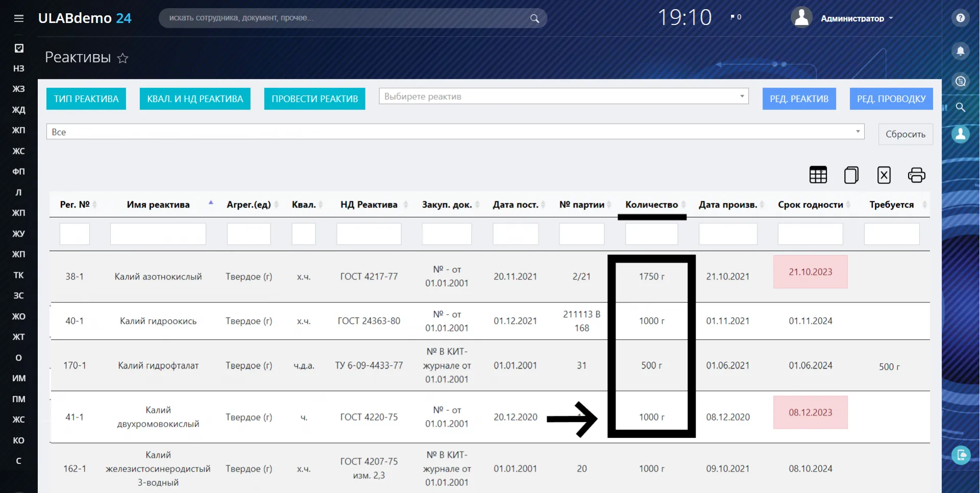The height and width of the screenshot is (493, 980).
Task: Click the search magnifier in top bar
Action: (534, 18)
